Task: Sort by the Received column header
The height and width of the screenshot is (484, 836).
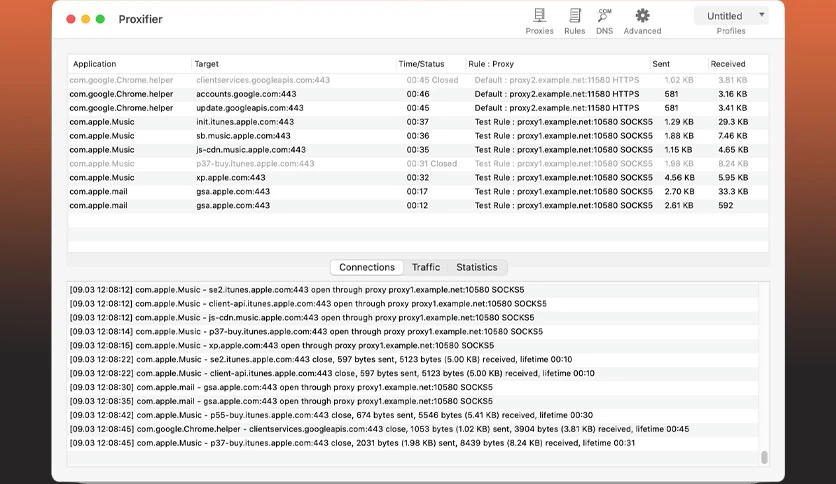Action: [x=738, y=64]
